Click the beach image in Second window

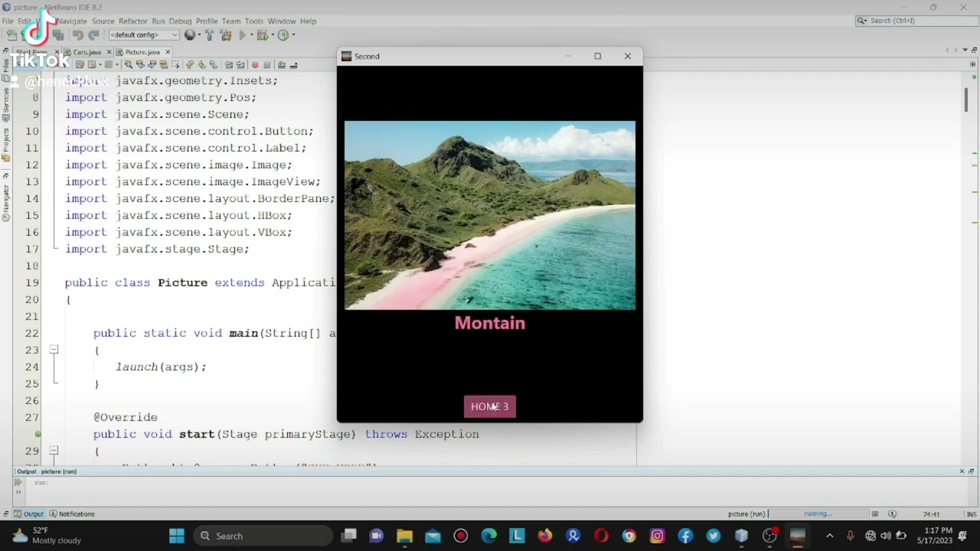click(x=490, y=215)
